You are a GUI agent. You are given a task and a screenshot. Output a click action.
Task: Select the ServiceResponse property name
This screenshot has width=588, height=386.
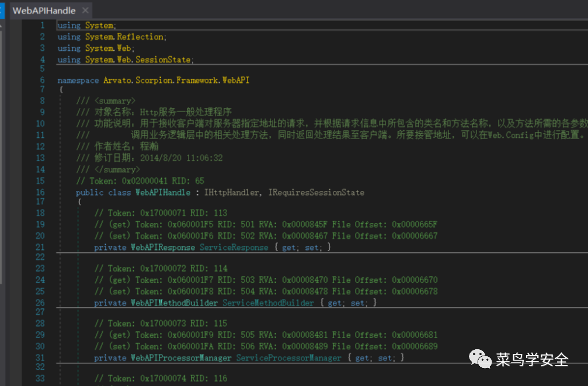pyautogui.click(x=234, y=248)
